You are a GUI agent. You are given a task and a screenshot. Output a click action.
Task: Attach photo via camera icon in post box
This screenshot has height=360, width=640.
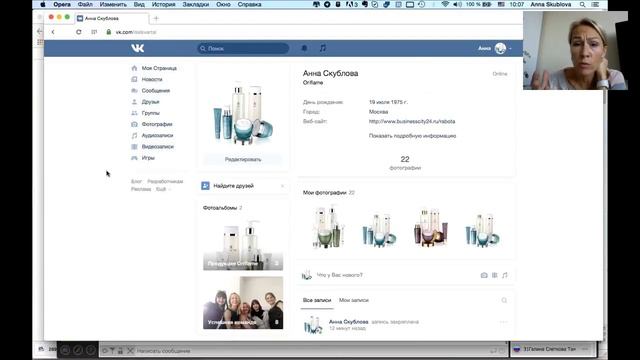pyautogui.click(x=484, y=275)
